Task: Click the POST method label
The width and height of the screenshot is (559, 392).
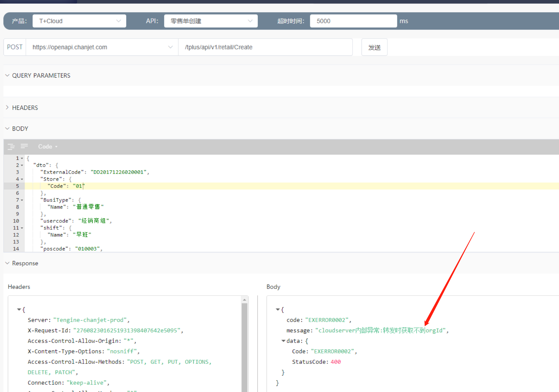Action: pyautogui.click(x=15, y=47)
